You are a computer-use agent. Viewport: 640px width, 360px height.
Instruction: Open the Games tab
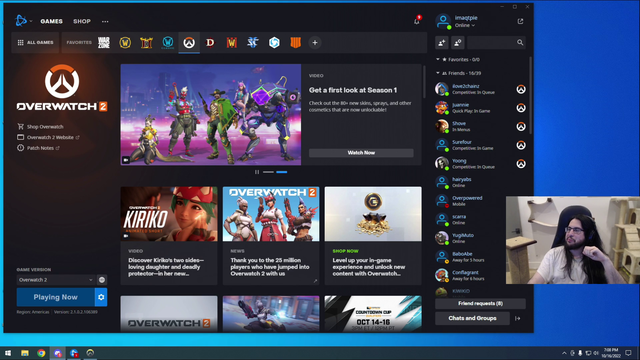coord(51,21)
